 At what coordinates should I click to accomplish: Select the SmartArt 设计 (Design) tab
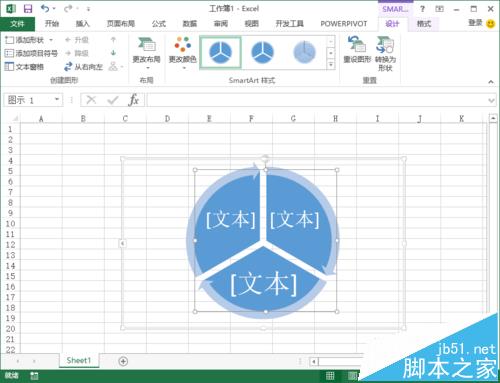[392, 24]
